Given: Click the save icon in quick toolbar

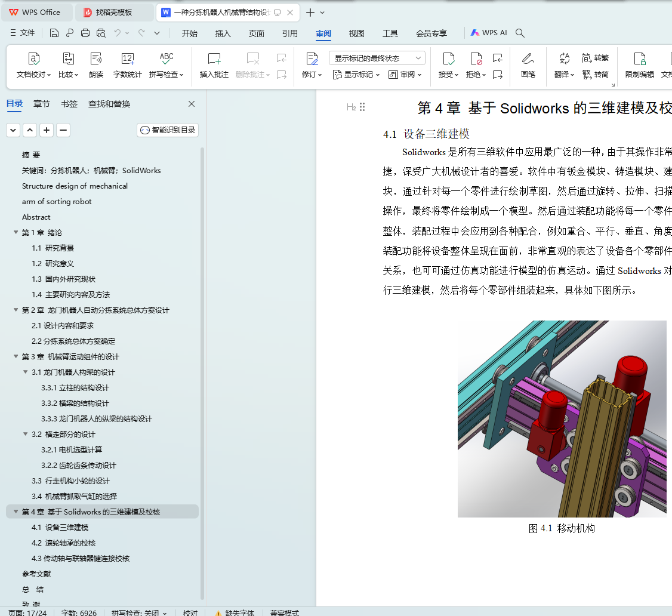Looking at the screenshot, I should coord(54,33).
